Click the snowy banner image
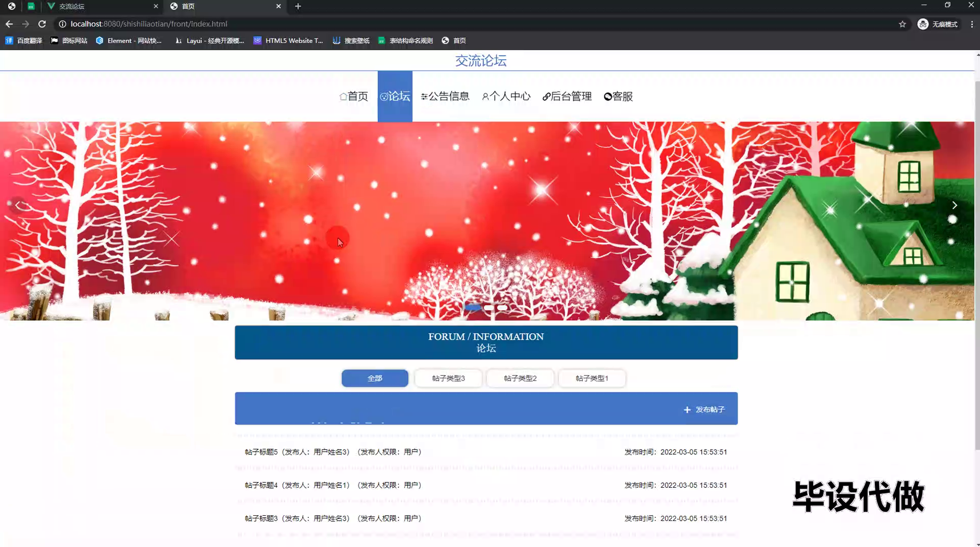 pyautogui.click(x=487, y=221)
